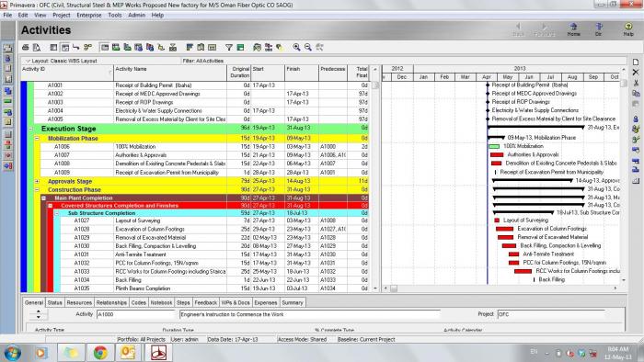Open the Layout: Classic WBS Layout dropdown
The height and width of the screenshot is (362, 644).
pos(61,61)
